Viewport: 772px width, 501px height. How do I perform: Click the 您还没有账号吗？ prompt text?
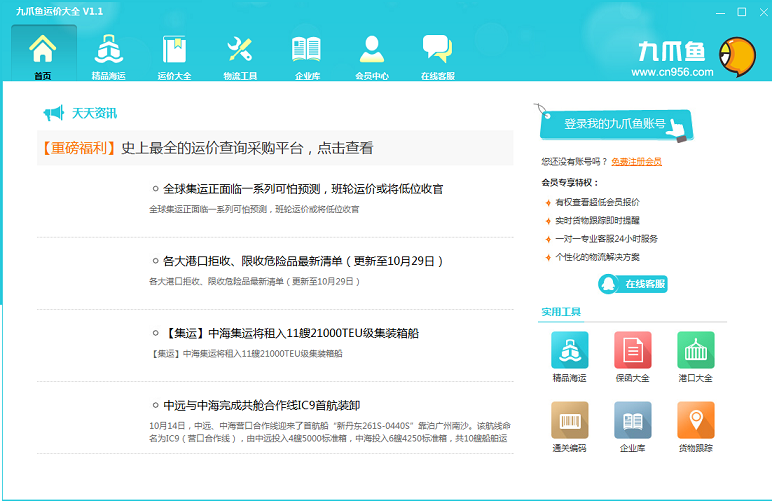(x=575, y=161)
